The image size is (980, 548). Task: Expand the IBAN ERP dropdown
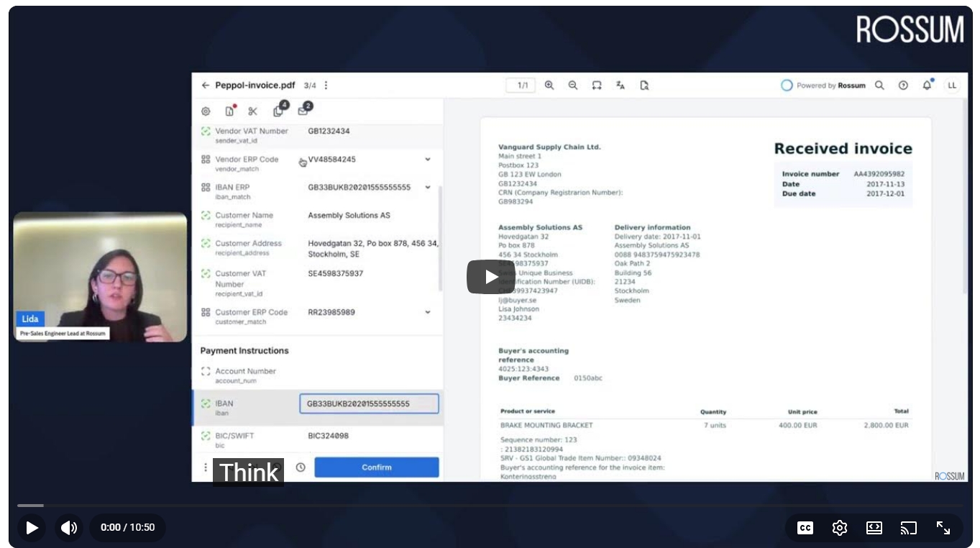[x=428, y=187]
